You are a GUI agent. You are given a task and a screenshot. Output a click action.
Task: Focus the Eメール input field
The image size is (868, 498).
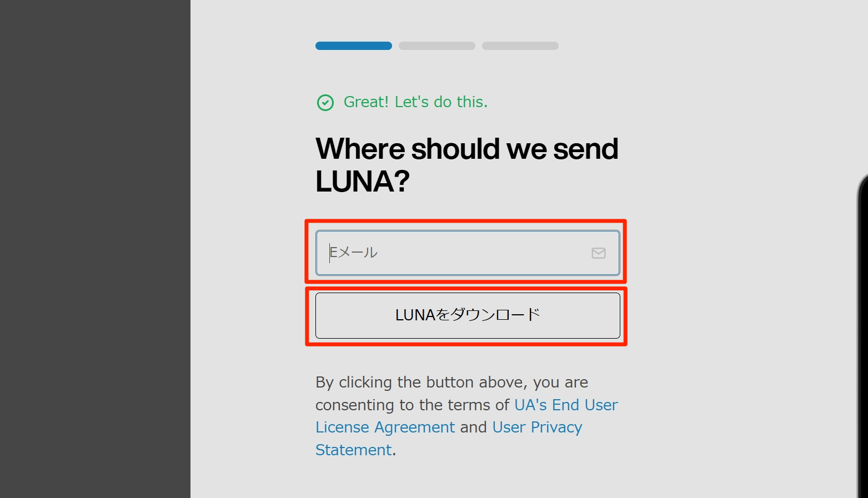[x=468, y=253]
